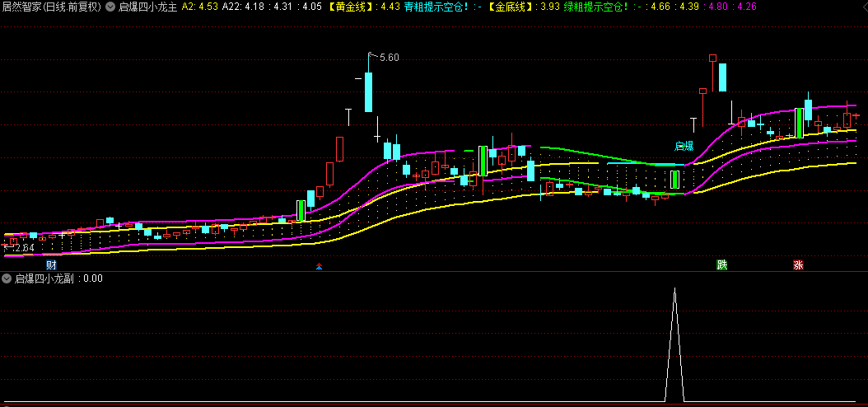Click the magenta 4.26 value

point(747,7)
